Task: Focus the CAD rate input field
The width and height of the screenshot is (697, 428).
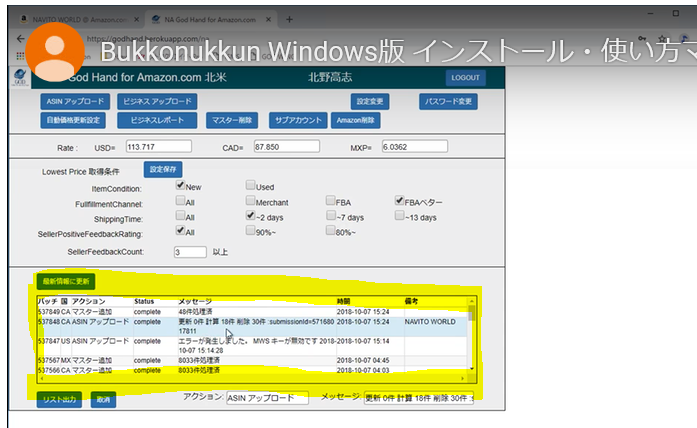Action: click(x=287, y=147)
